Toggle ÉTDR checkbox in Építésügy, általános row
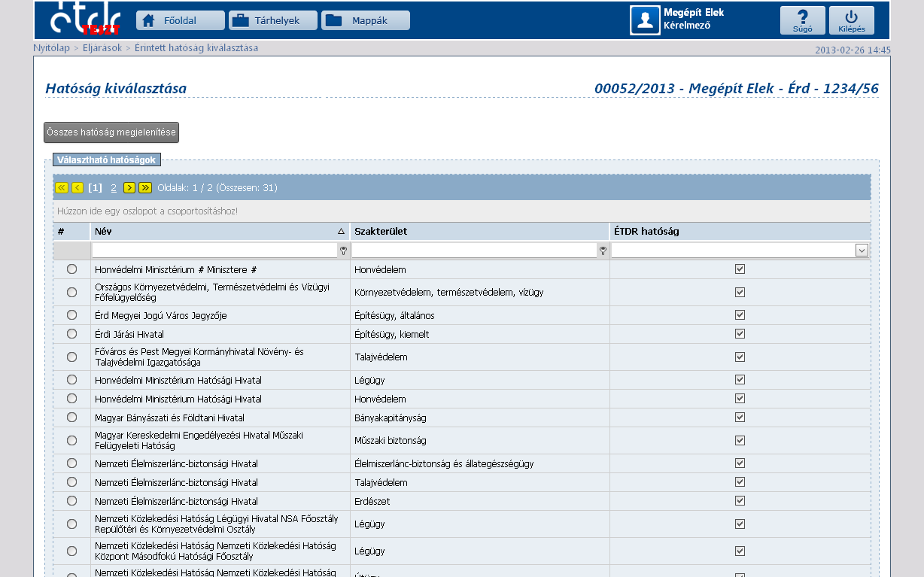This screenshot has height=577, width=924. [x=740, y=315]
